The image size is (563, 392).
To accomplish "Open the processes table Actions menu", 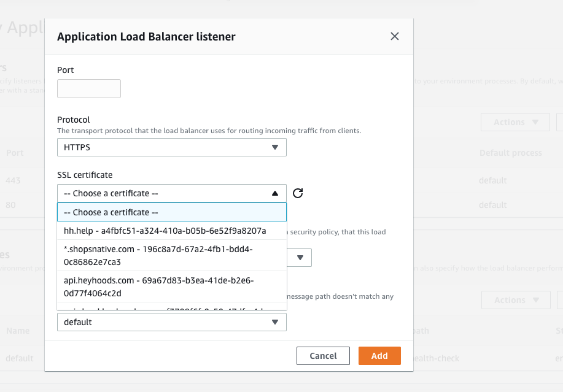I will (x=514, y=300).
